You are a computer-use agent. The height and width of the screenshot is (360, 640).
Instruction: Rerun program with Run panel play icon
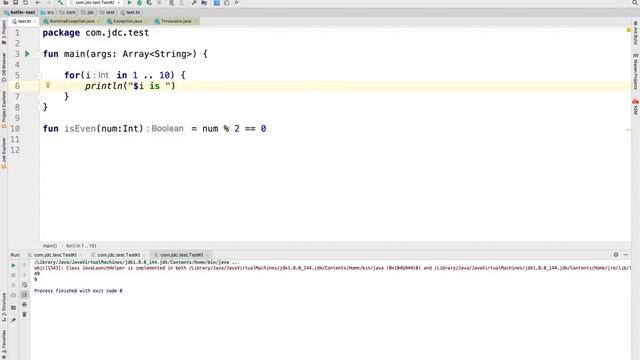[x=13, y=265]
